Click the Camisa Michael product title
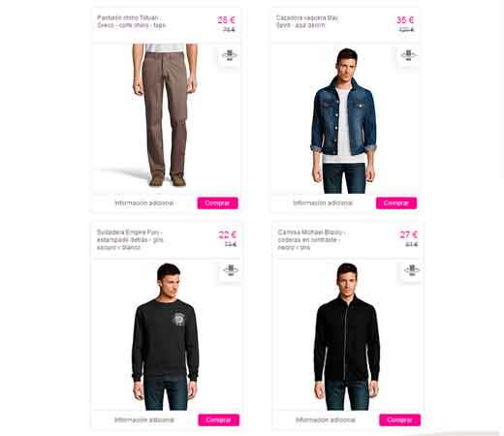 pyautogui.click(x=311, y=240)
